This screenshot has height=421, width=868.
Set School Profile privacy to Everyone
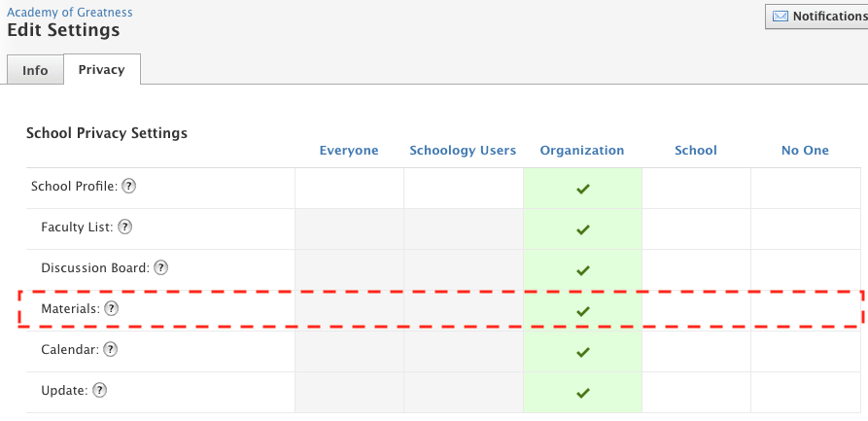click(349, 188)
